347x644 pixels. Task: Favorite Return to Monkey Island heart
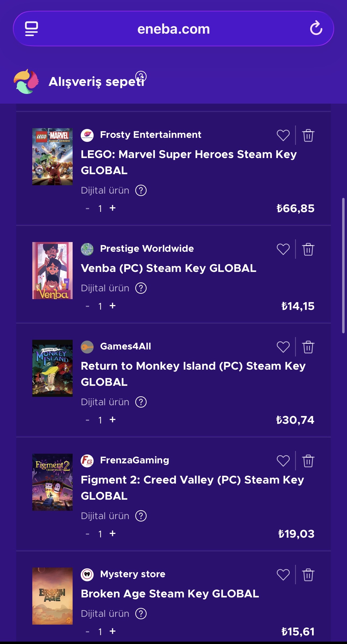click(x=283, y=347)
